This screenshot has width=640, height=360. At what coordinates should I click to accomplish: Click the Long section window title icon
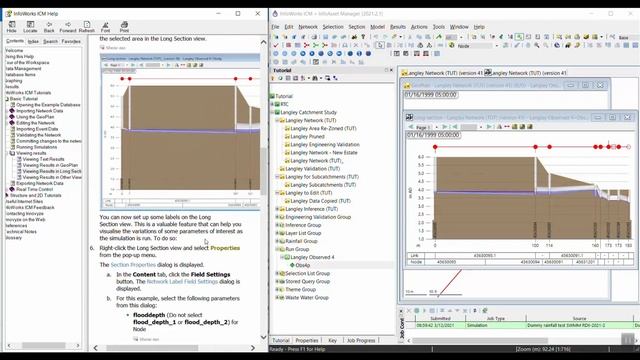[409, 118]
